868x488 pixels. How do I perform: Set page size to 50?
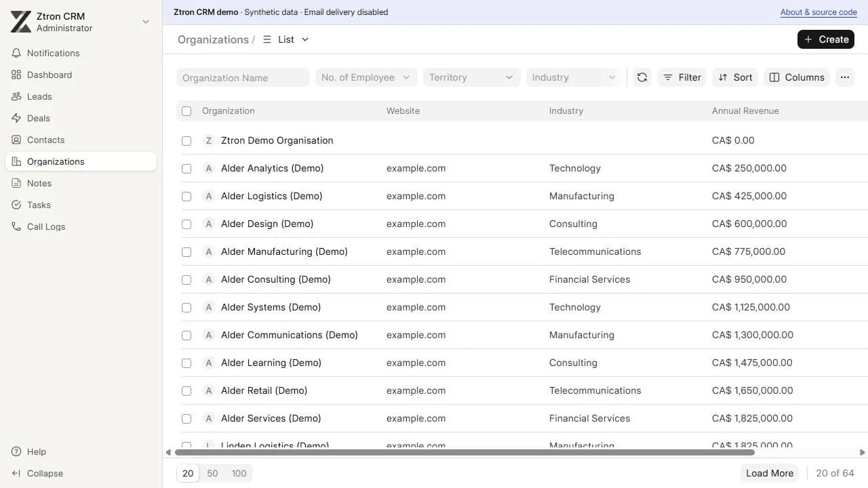pos(212,473)
